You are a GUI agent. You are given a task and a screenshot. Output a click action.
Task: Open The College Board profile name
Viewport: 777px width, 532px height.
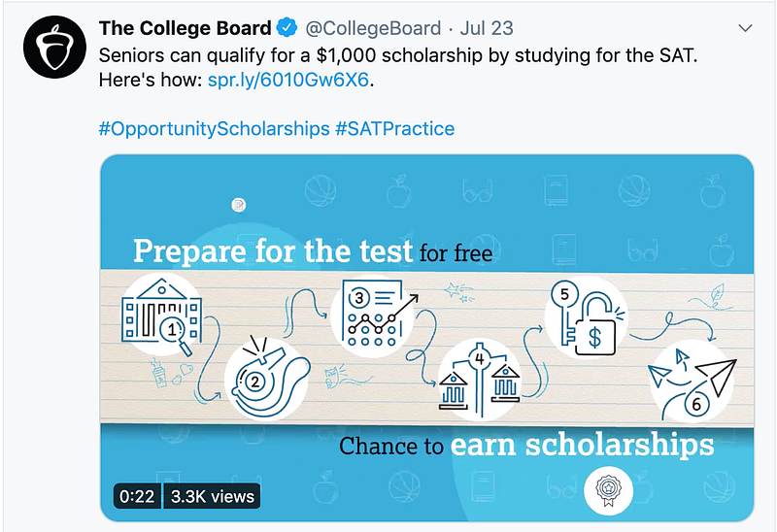[183, 27]
